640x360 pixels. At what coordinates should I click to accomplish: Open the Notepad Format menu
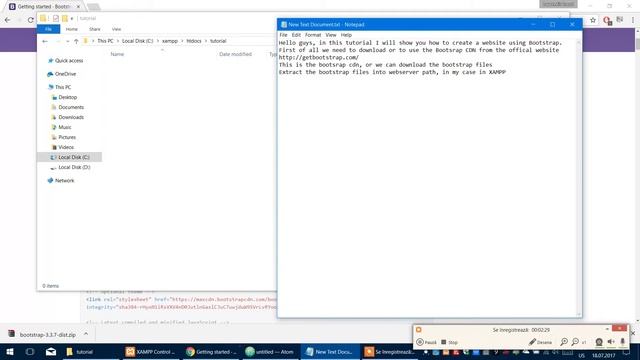click(313, 35)
